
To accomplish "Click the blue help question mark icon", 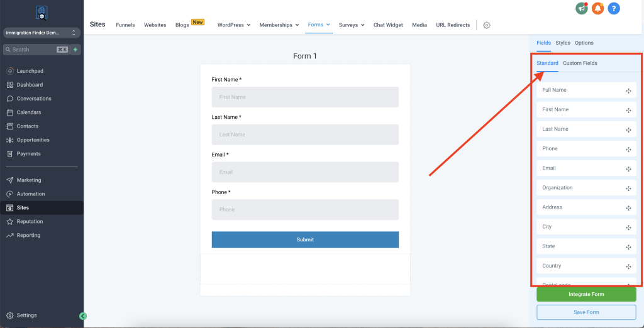I will 614,8.
